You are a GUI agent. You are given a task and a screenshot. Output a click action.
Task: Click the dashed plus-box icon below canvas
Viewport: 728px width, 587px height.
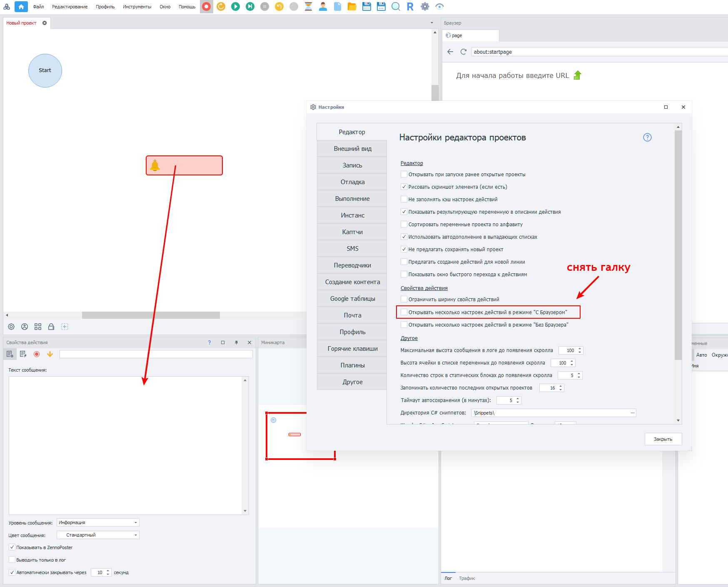pyautogui.click(x=65, y=327)
